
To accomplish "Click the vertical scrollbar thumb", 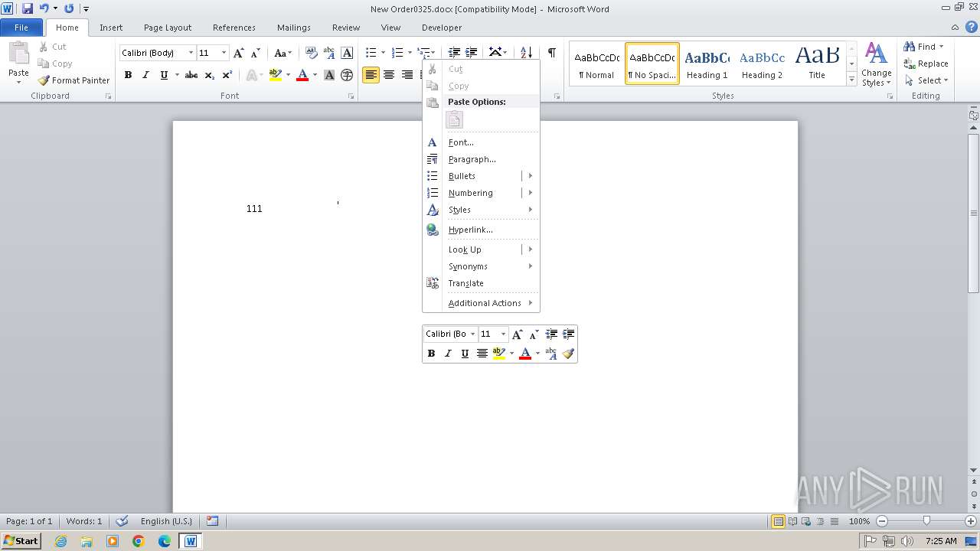I will click(x=974, y=213).
